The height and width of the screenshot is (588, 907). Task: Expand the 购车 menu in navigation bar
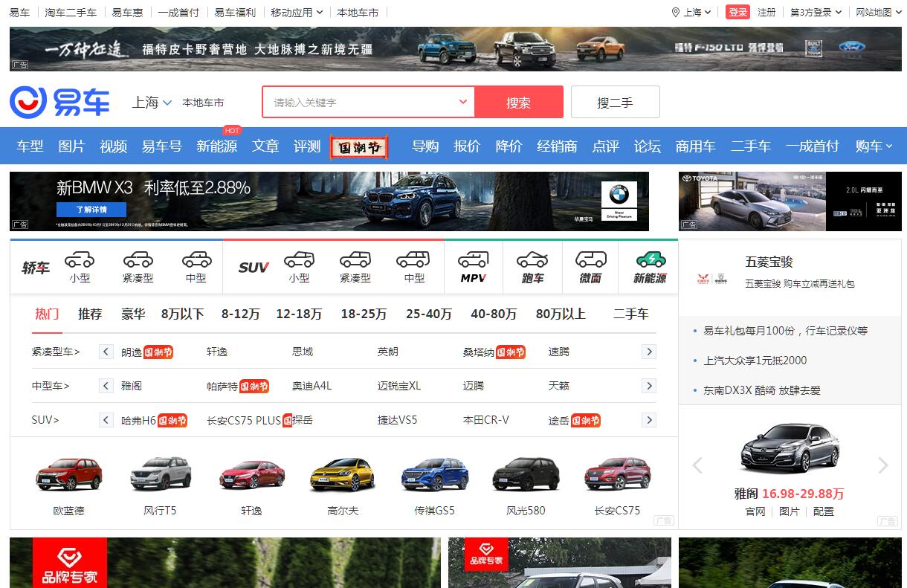[x=874, y=146]
